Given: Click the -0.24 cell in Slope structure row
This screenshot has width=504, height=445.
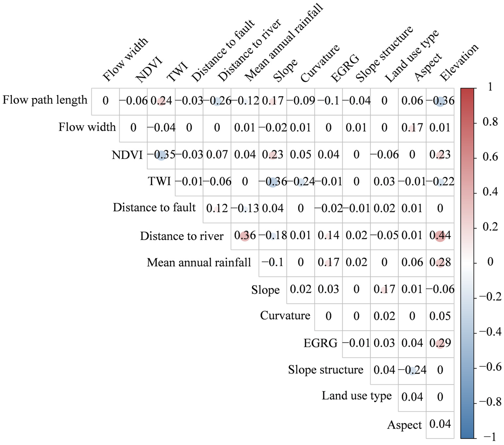Looking at the screenshot, I should [x=412, y=370].
